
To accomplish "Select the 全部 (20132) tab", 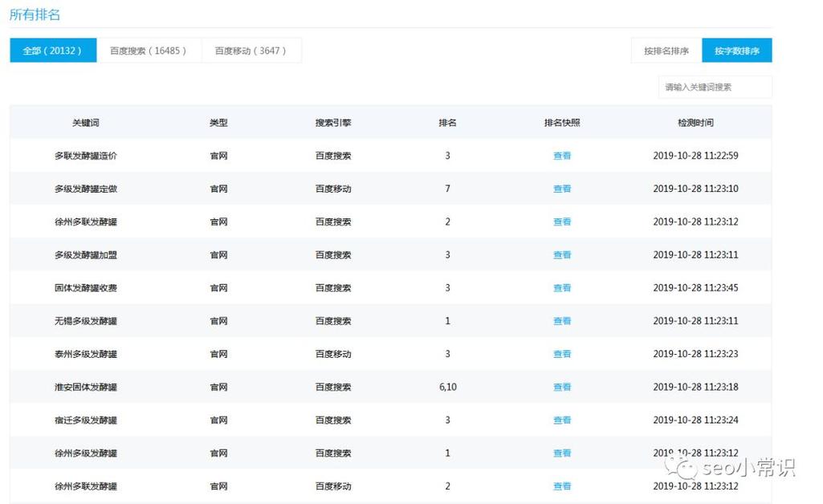I will [53, 51].
